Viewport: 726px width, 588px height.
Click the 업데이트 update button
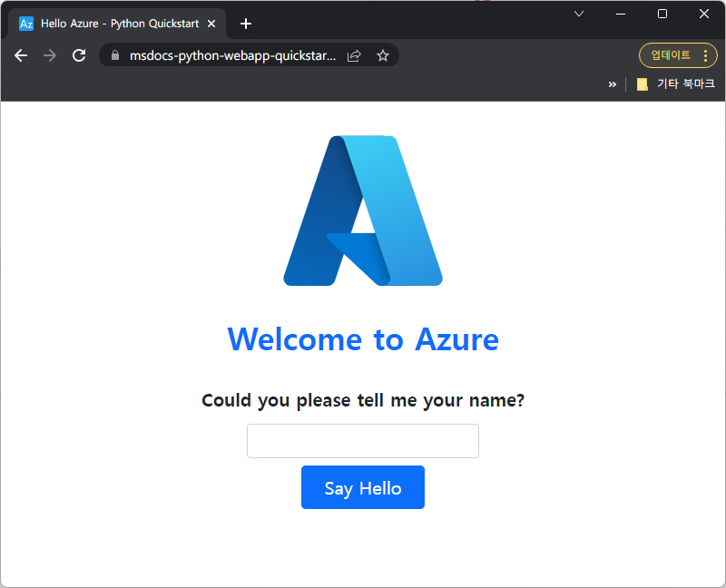(x=671, y=55)
